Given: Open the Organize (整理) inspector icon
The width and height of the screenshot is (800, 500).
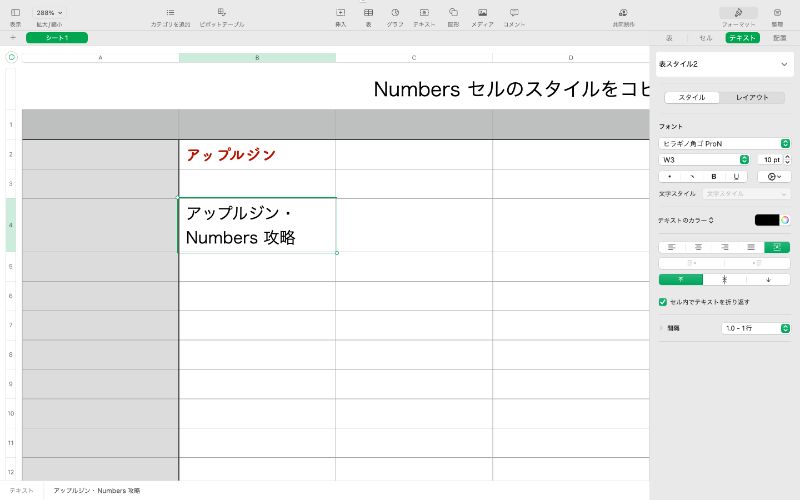Looking at the screenshot, I should tap(777, 12).
